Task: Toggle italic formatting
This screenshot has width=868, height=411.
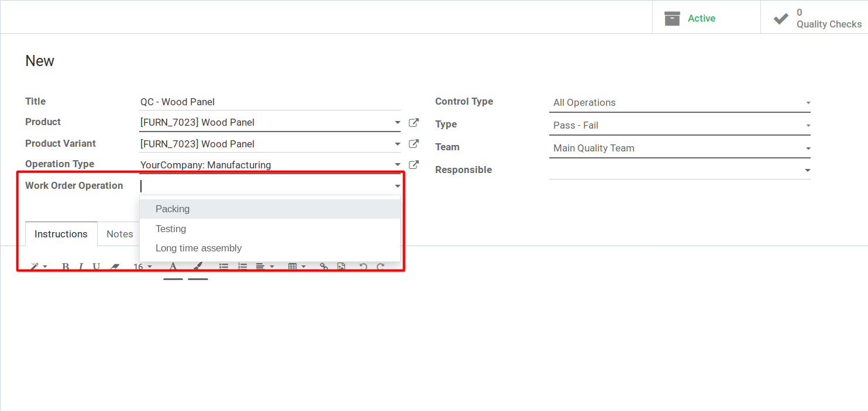Action: 81,267
